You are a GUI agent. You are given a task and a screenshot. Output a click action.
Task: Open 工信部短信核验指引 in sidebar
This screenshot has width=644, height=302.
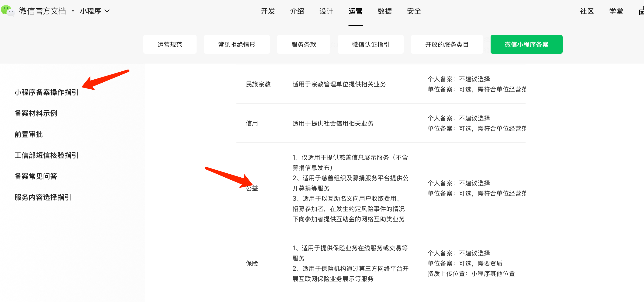46,155
